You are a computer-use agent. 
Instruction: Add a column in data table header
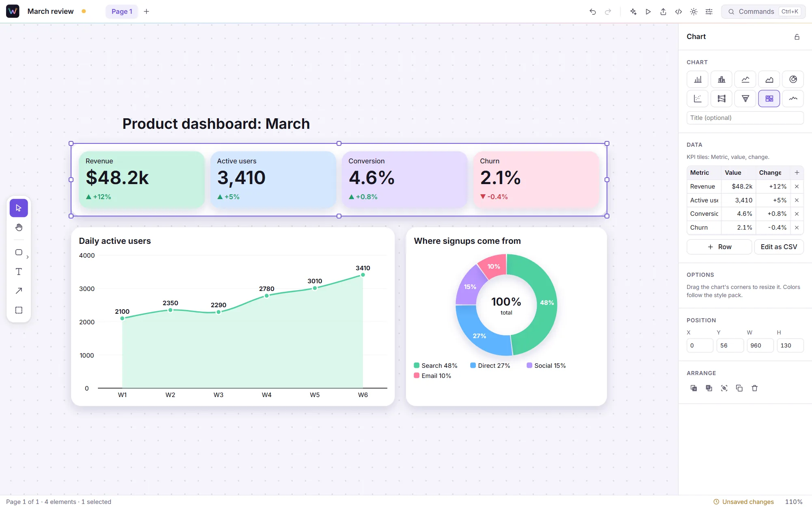[x=797, y=173]
